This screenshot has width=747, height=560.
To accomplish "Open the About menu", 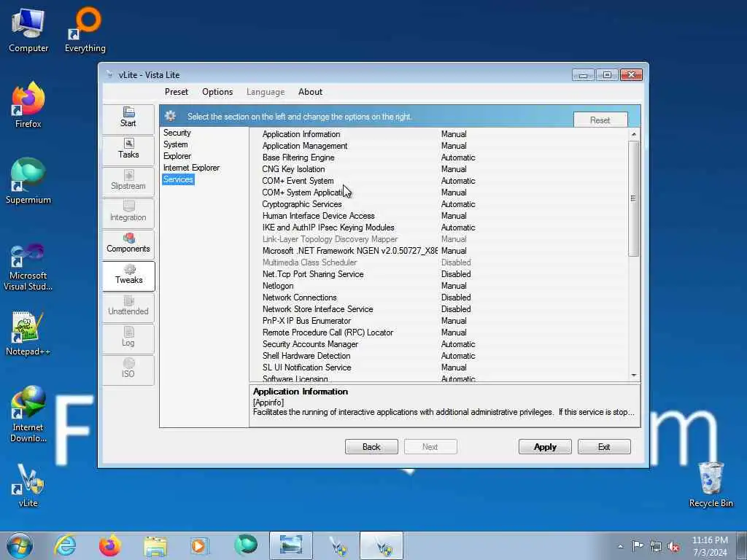I will 310,92.
